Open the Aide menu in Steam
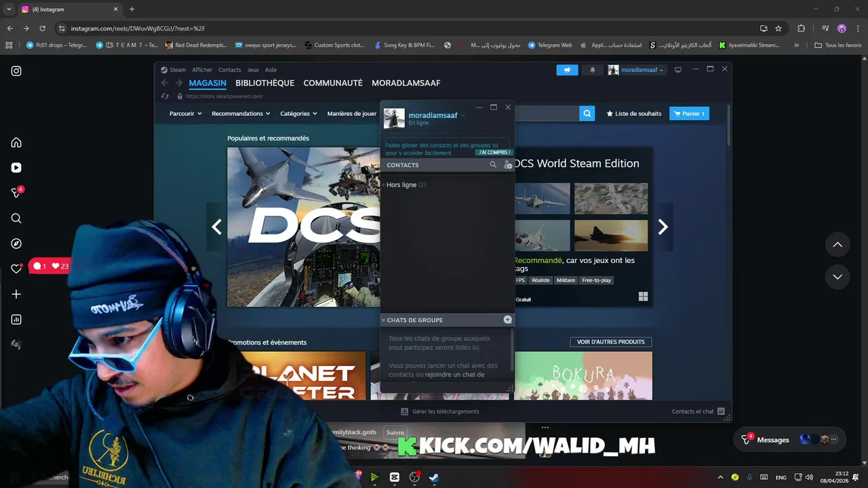 tap(271, 70)
